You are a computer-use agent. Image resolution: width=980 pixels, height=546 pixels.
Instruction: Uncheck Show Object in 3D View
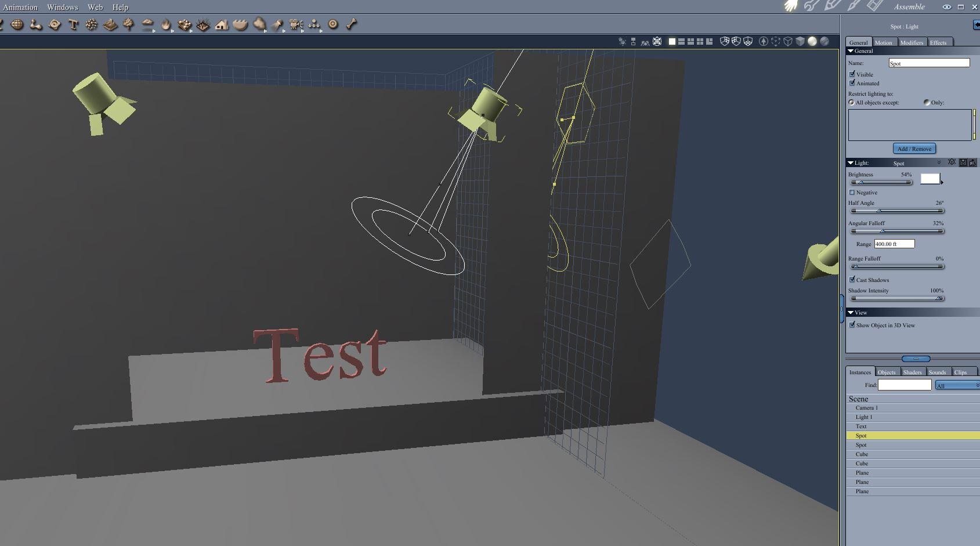pyautogui.click(x=852, y=325)
